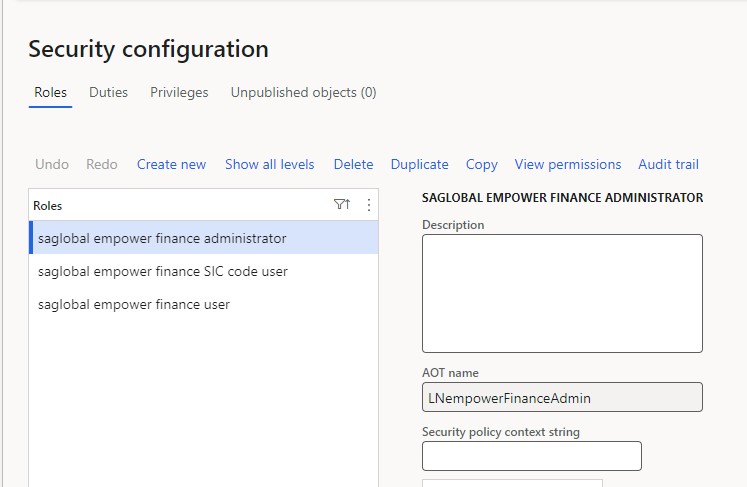Duplicate the selected role
Viewport: 747px width, 487px height.
tap(420, 164)
